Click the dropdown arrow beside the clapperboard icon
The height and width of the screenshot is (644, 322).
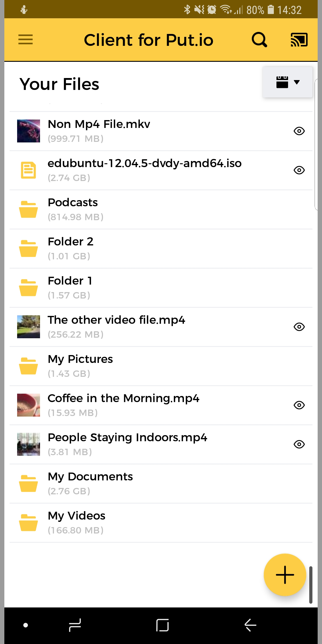coord(297,82)
